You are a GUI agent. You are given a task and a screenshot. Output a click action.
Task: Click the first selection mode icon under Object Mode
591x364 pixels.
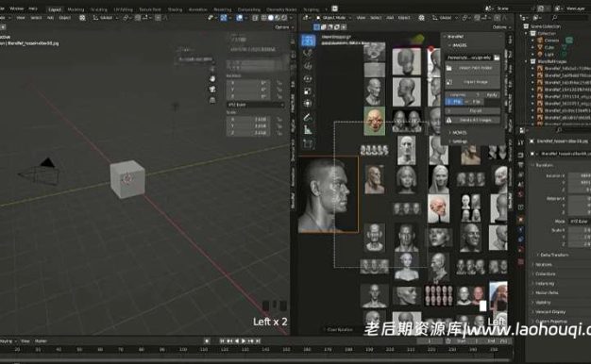click(316, 27)
